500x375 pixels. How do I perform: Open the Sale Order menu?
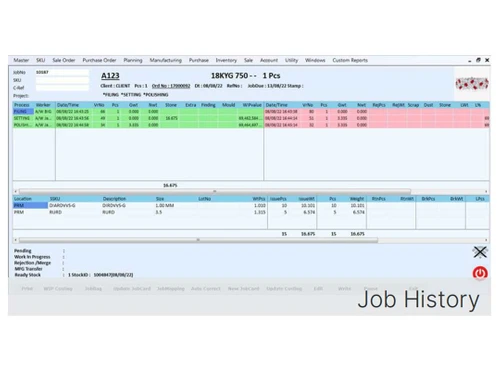[x=64, y=60]
